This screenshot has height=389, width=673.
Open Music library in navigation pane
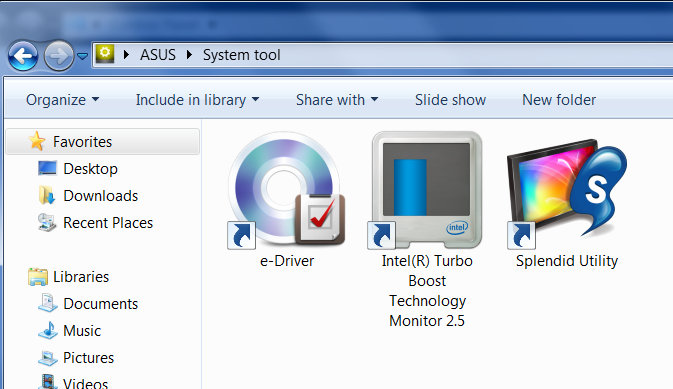(x=82, y=331)
